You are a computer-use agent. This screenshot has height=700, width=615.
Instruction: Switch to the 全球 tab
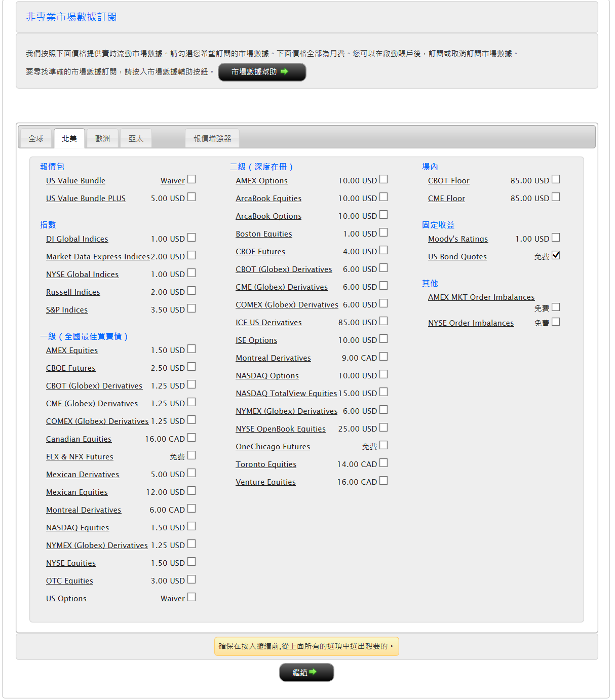[x=36, y=138]
